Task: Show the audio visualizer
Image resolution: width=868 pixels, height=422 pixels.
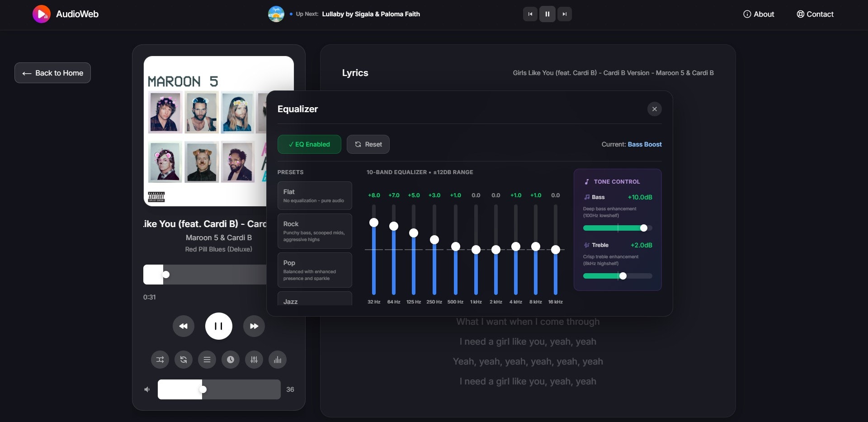Action: click(x=277, y=360)
